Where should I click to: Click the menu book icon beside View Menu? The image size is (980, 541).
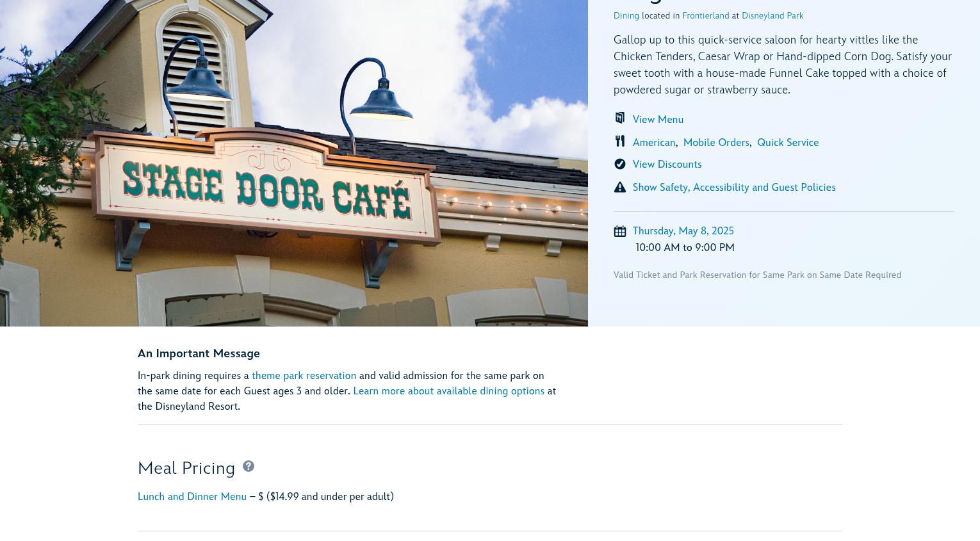coord(619,118)
